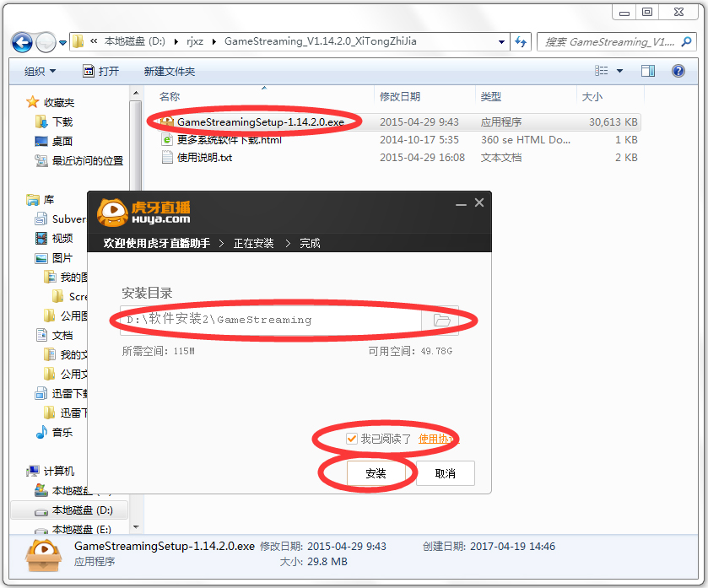Select 本地磁盘 (D:) in the address breadcrumb
Image resolution: width=708 pixels, height=588 pixels.
[x=134, y=41]
